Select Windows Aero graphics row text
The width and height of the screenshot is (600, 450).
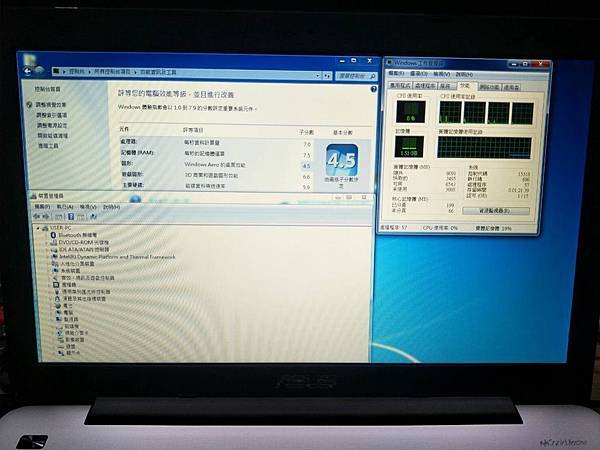(215, 165)
